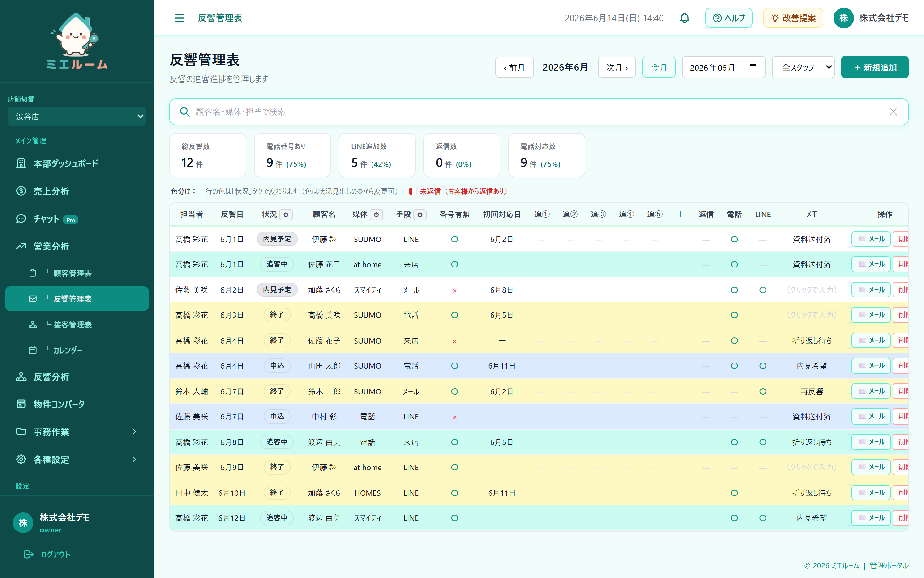The height and width of the screenshot is (578, 924).
Task: Open 追客中 status tag for 佐藤 花子
Action: (277, 264)
